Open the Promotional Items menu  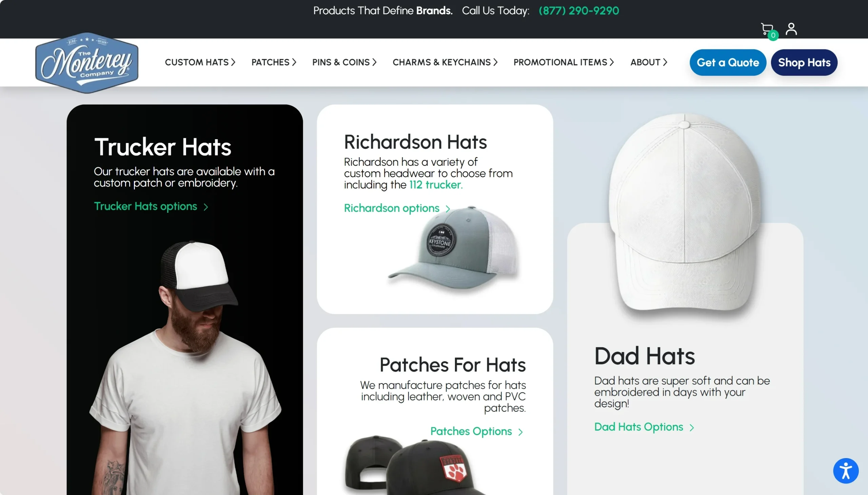[x=564, y=62]
